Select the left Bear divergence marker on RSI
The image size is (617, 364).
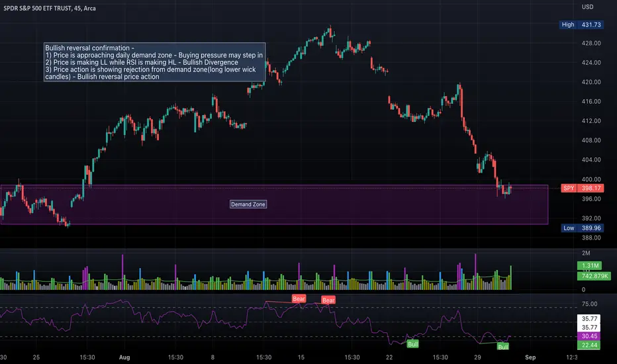pyautogui.click(x=299, y=298)
